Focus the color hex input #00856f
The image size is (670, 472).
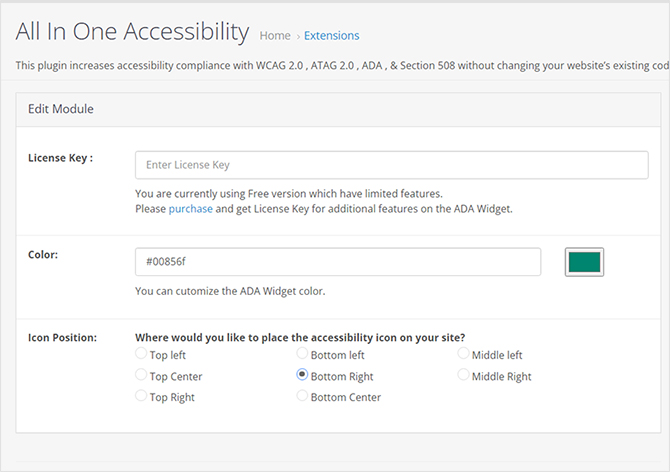tap(338, 262)
